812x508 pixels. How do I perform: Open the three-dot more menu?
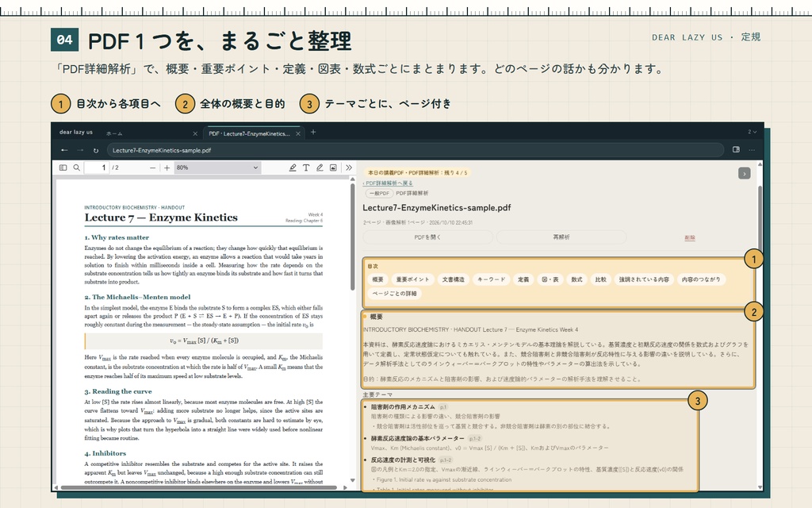pyautogui.click(x=752, y=150)
